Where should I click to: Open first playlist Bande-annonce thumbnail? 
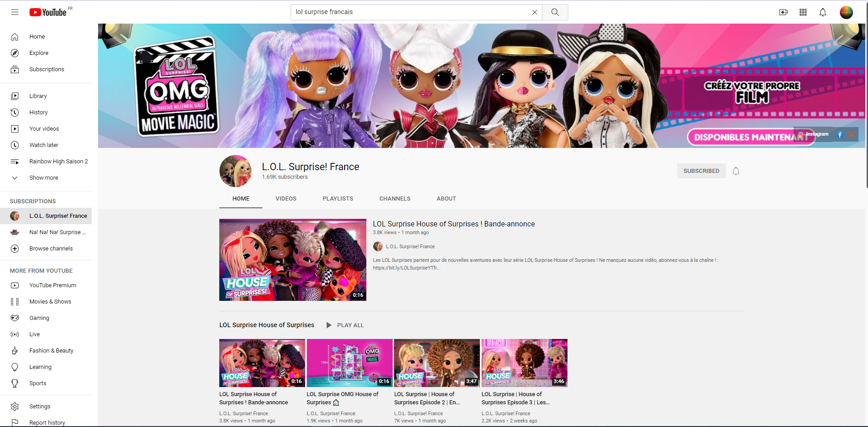[x=262, y=363]
